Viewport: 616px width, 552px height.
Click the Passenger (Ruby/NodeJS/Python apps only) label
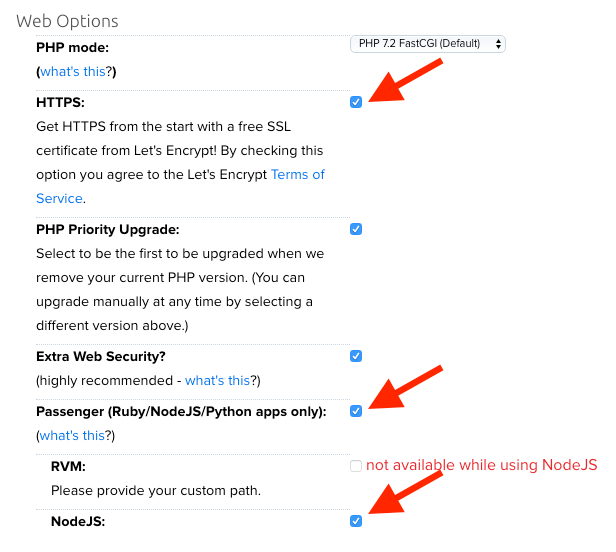(181, 411)
